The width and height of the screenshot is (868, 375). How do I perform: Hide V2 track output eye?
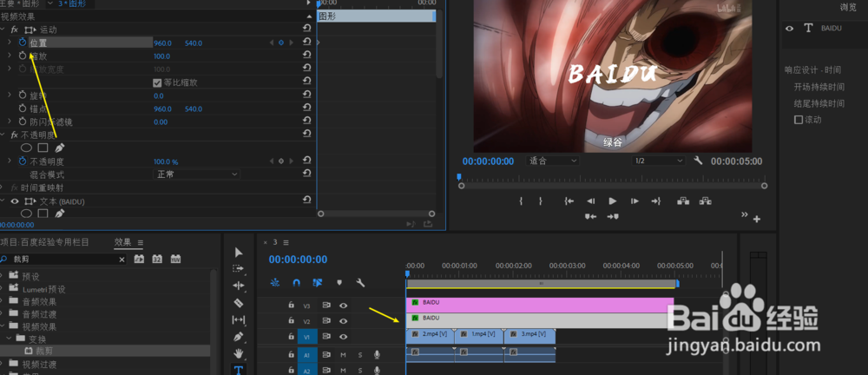pos(343,320)
